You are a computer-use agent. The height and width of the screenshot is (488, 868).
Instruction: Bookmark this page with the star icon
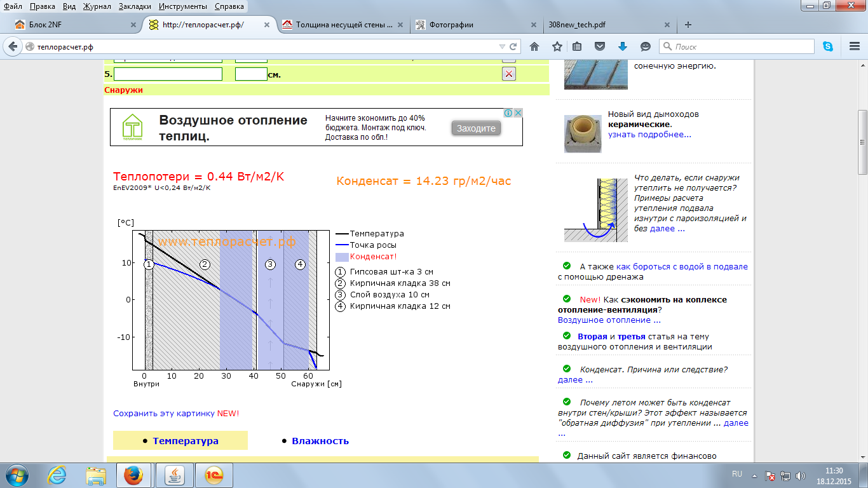coord(557,46)
